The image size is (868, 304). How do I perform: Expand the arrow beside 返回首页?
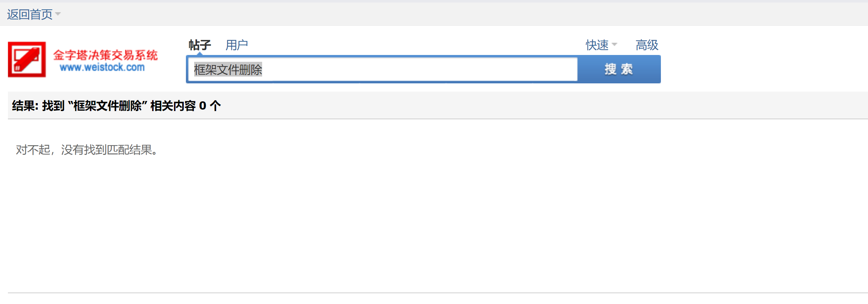coord(58,14)
